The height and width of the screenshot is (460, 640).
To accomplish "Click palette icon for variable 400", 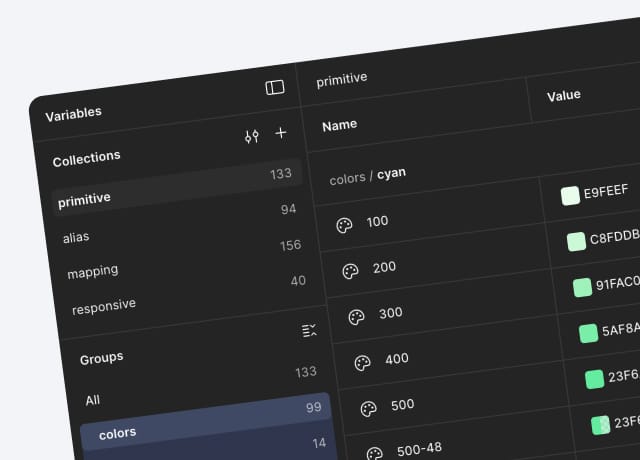I will 362,363.
